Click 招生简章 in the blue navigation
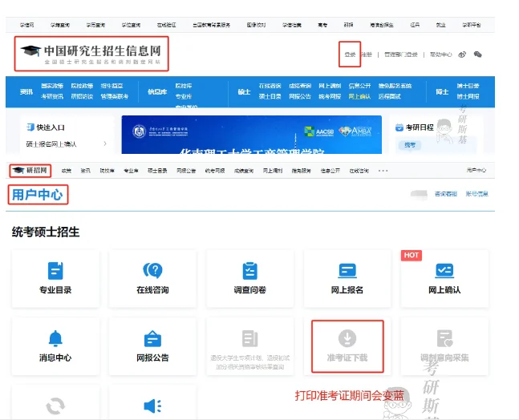Image resolution: width=519 pixels, height=420 pixels. [x=112, y=86]
